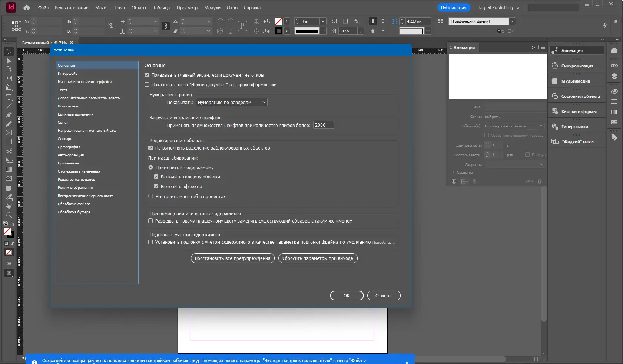Screen dimensions: 623x364
Task: Toggle Не выполнять выделение заблокированных объектов
Action: pyautogui.click(x=150, y=148)
